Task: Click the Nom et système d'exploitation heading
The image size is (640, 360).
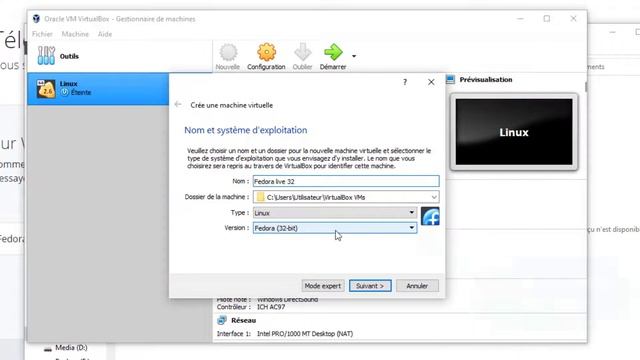Action: (x=246, y=130)
